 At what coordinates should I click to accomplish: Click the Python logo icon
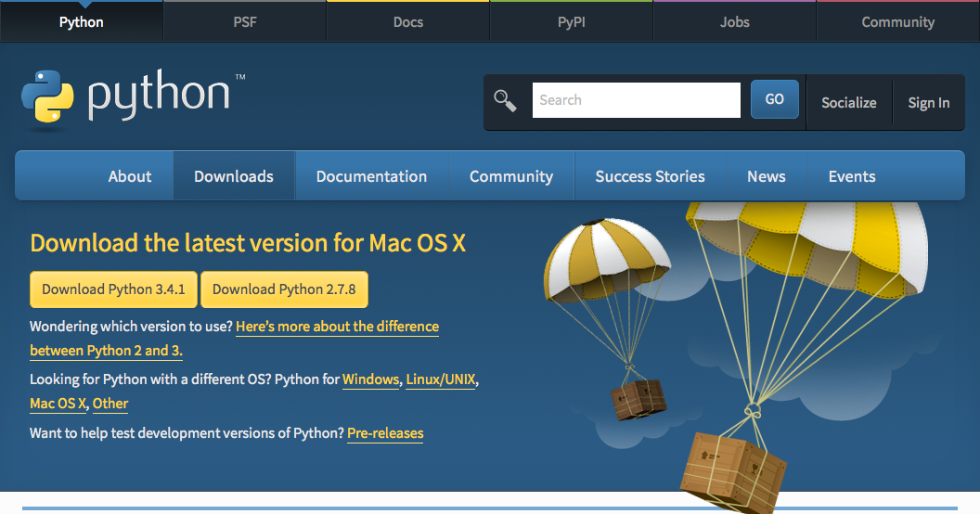pos(47,96)
